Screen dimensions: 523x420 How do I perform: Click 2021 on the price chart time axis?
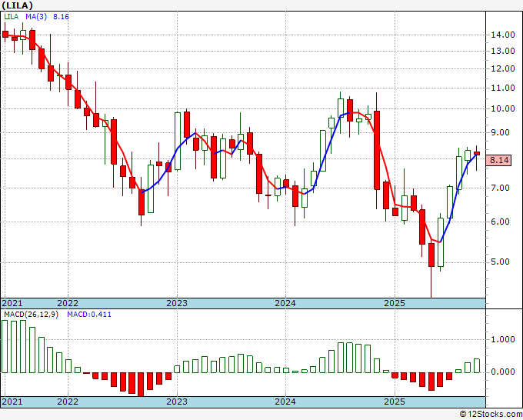point(12,303)
